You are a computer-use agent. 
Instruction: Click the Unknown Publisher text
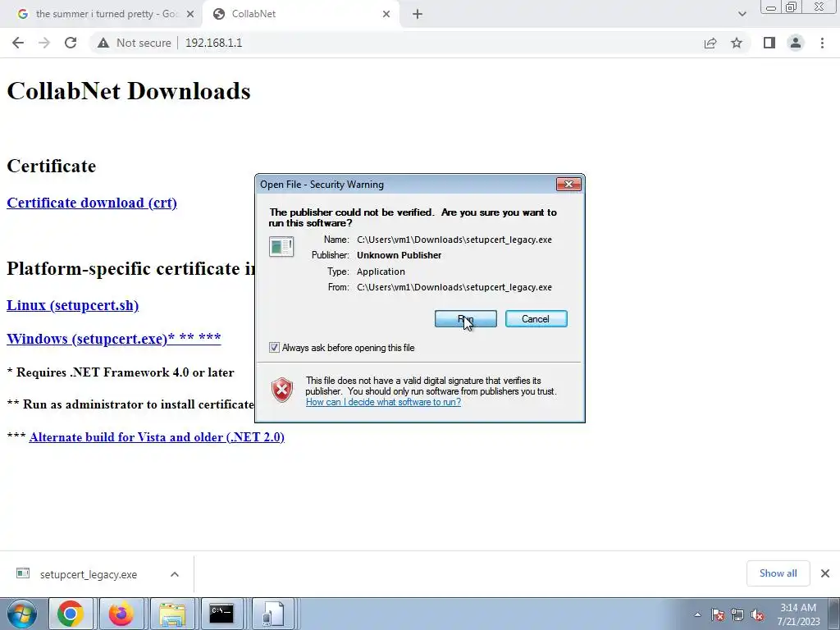(x=399, y=256)
